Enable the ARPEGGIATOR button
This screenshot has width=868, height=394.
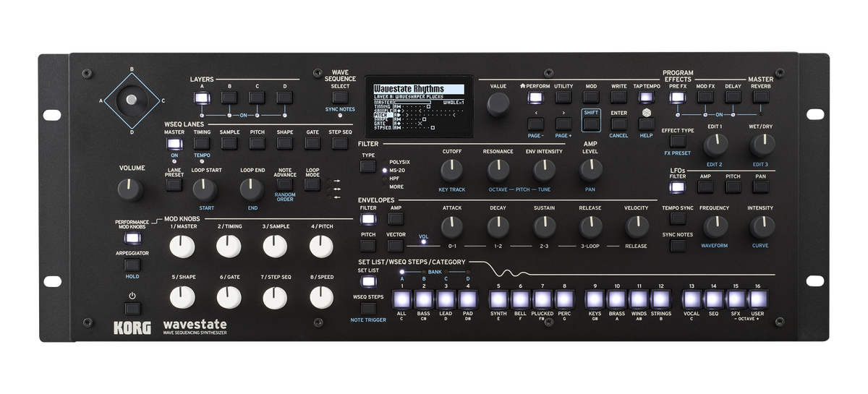point(131,265)
